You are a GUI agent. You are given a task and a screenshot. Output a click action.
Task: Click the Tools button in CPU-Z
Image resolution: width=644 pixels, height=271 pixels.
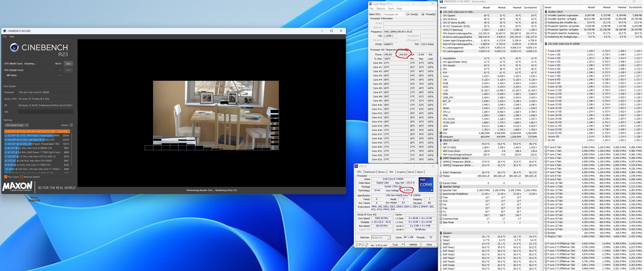pos(395,245)
